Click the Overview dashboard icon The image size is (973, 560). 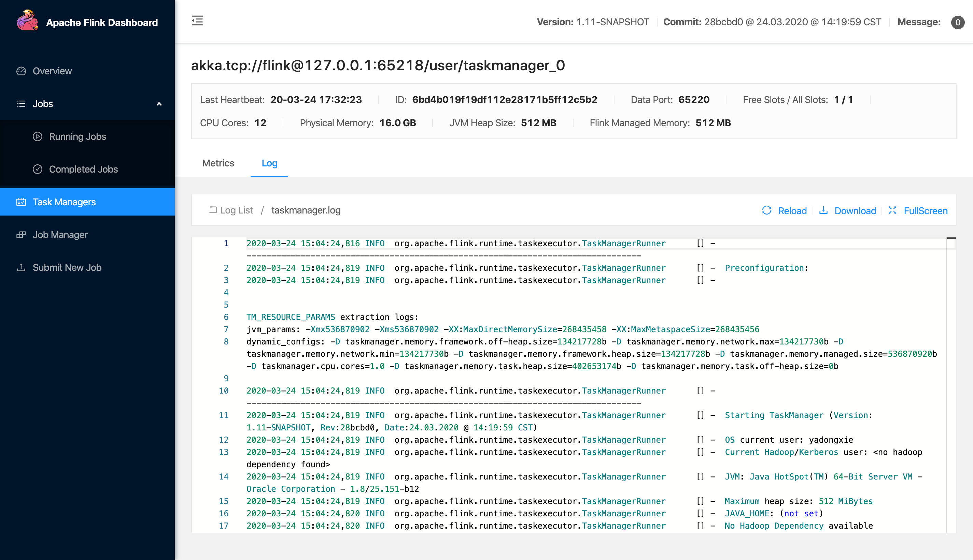click(x=21, y=71)
